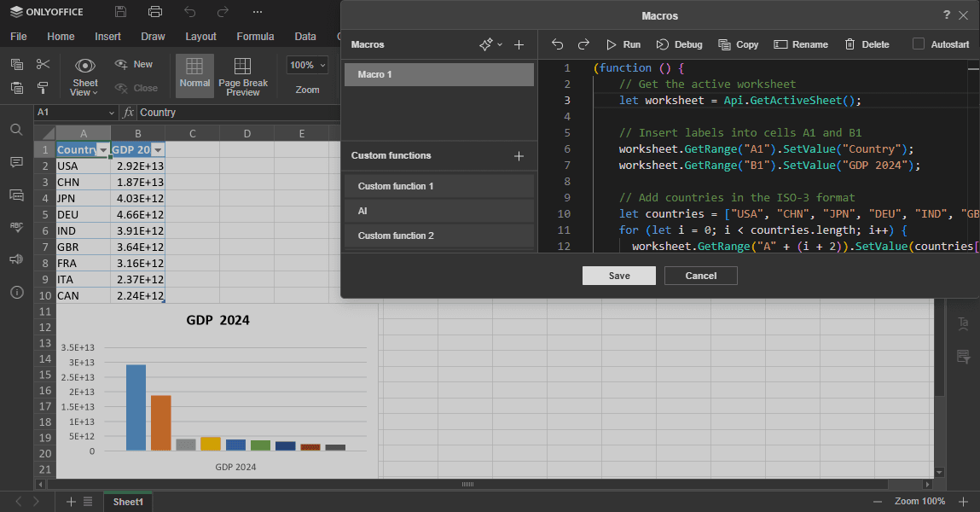980x512 pixels.
Task: Select cell B5 containing 4.66E+12
Action: [x=137, y=214]
